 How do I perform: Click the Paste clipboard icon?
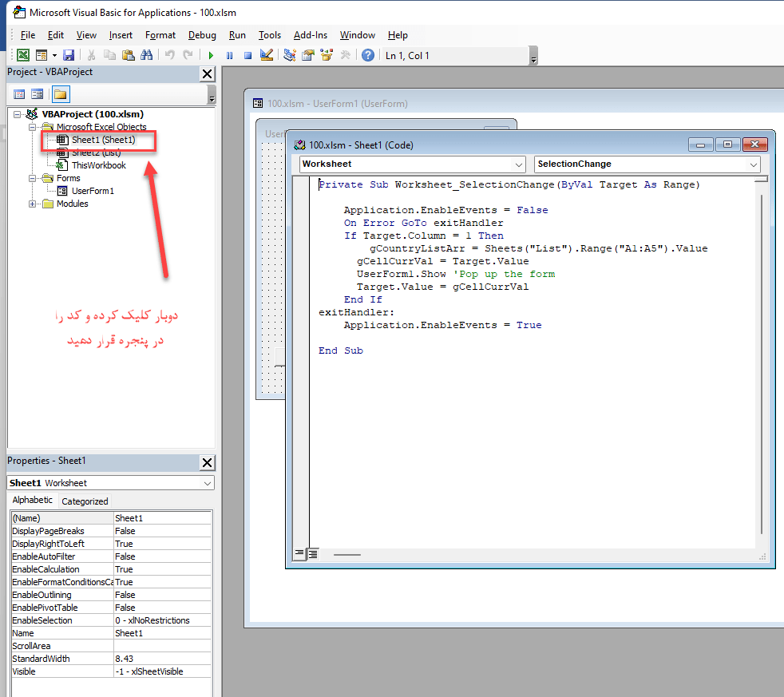click(129, 55)
